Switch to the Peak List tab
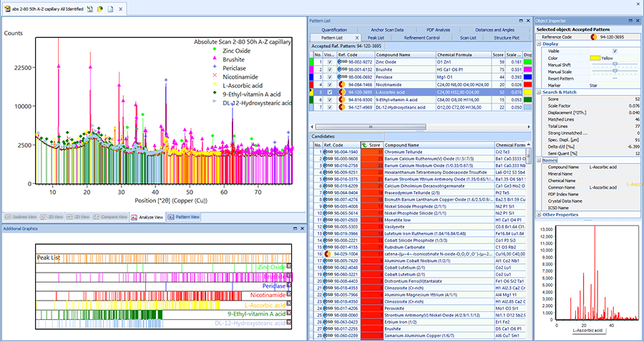The height and width of the screenshot is (342, 644). (x=375, y=37)
